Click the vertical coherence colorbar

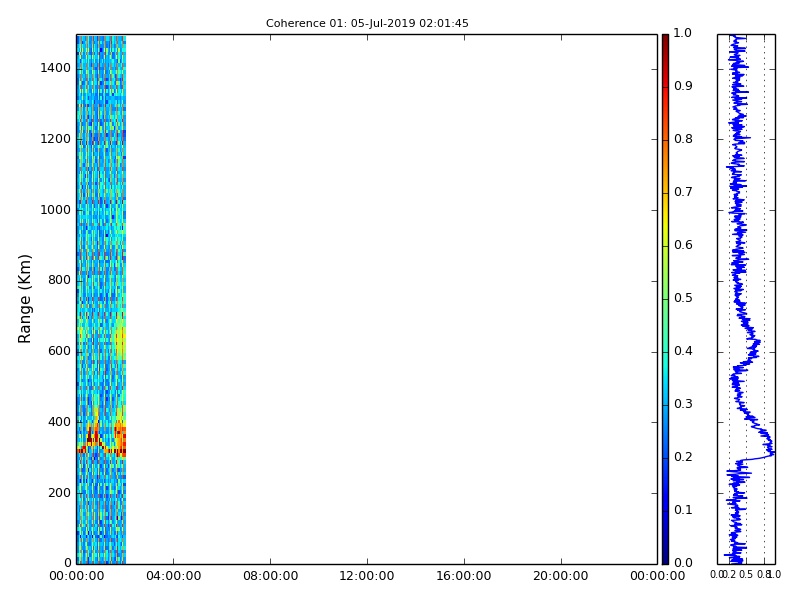click(x=665, y=299)
